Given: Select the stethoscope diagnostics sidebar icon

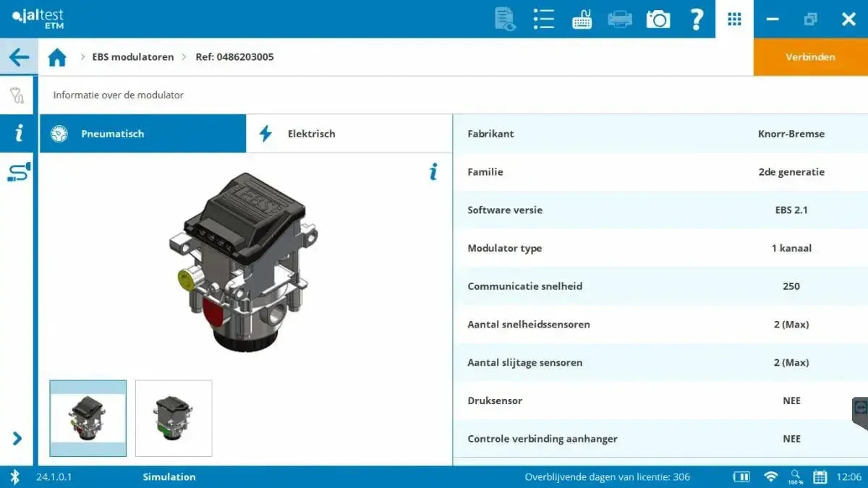Looking at the screenshot, I should [x=17, y=95].
